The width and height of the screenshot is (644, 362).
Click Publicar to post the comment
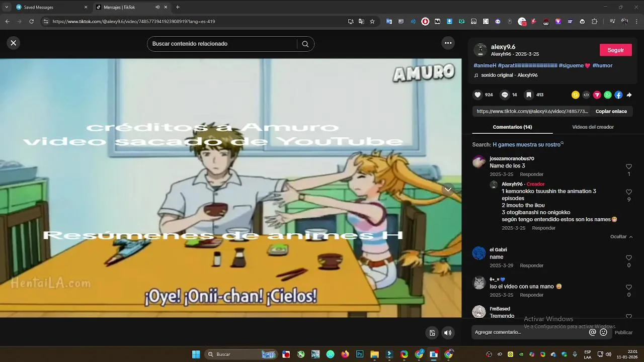tap(623, 332)
